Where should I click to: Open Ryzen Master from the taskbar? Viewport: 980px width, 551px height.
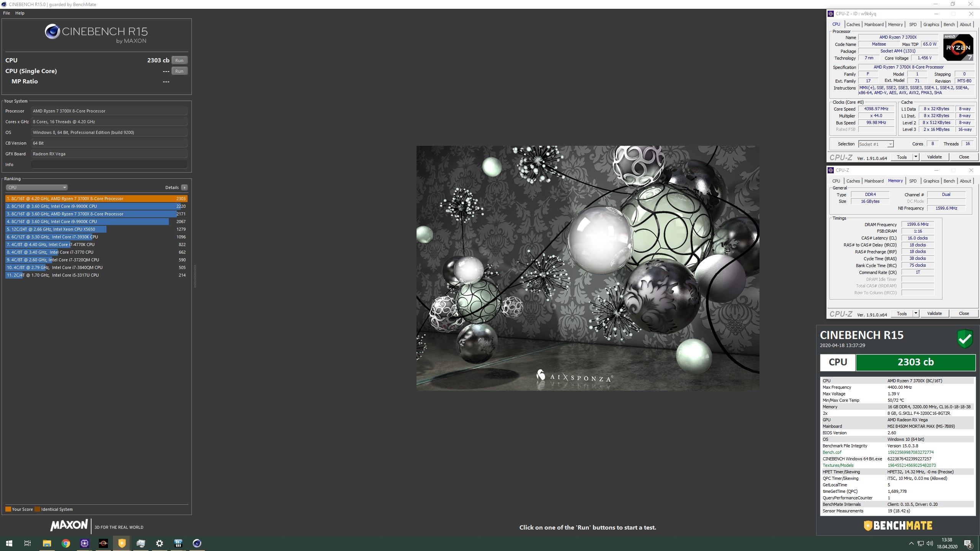click(x=103, y=543)
